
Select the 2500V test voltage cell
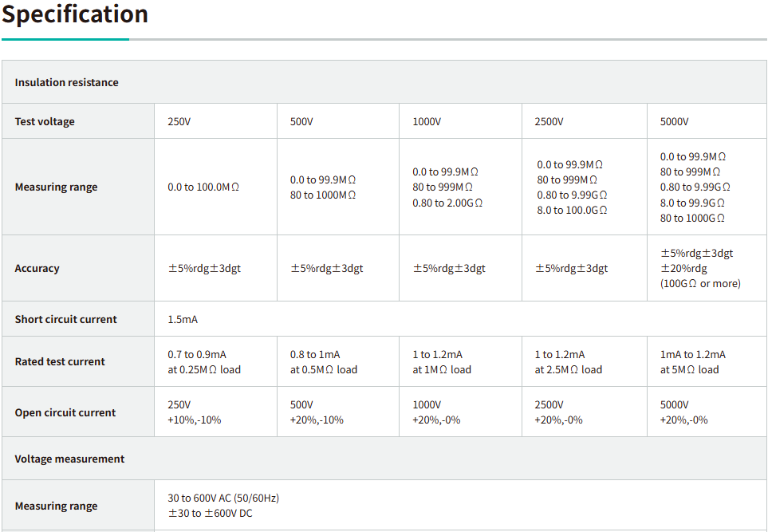click(549, 121)
